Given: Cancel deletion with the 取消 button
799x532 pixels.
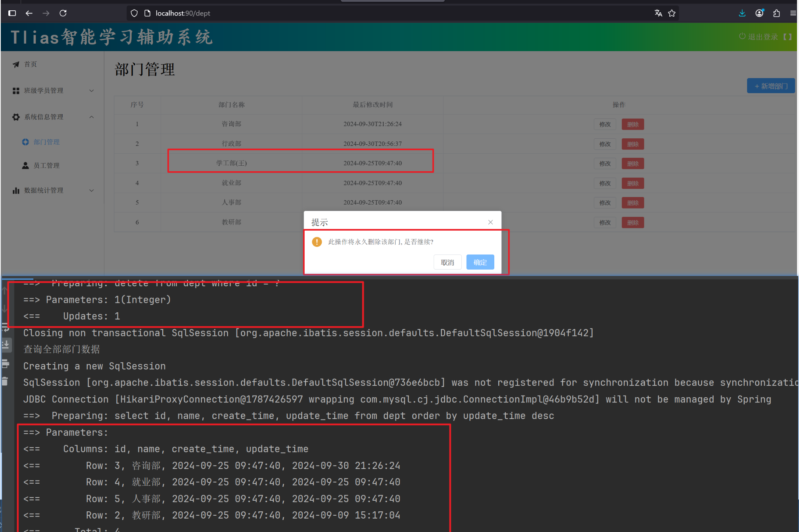Looking at the screenshot, I should [447, 262].
